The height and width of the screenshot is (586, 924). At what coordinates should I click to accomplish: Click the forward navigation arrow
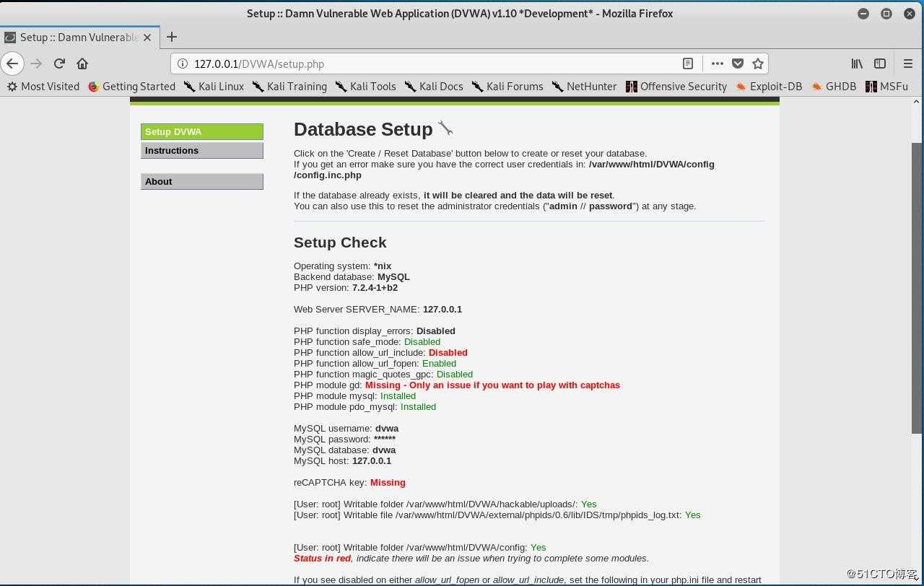coord(36,64)
